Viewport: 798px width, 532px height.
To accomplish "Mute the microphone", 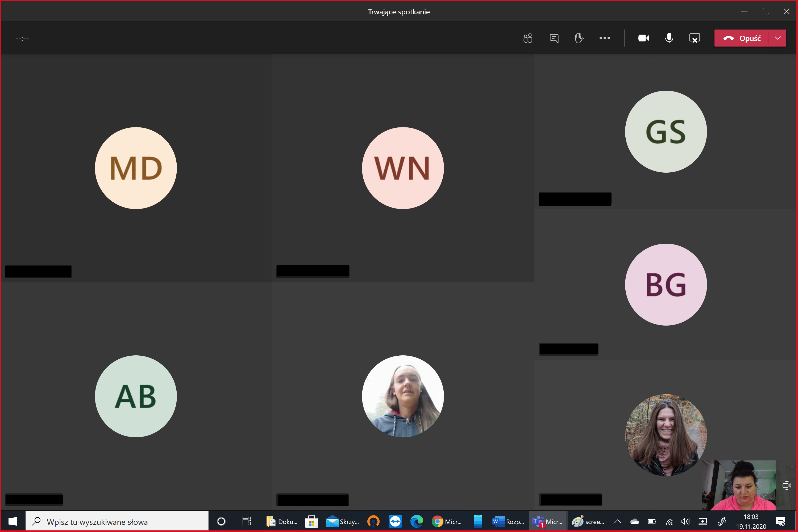I will [x=669, y=38].
